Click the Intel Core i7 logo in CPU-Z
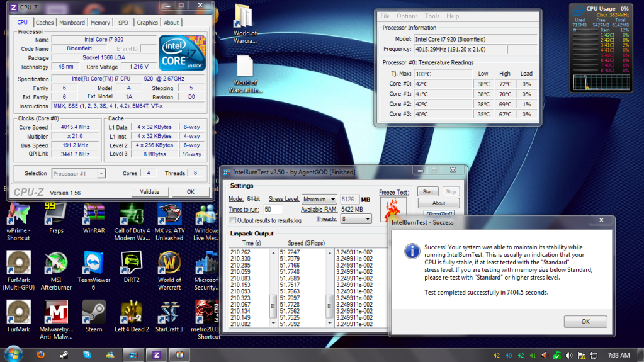Viewport: 644px width, 362px height. pos(183,53)
